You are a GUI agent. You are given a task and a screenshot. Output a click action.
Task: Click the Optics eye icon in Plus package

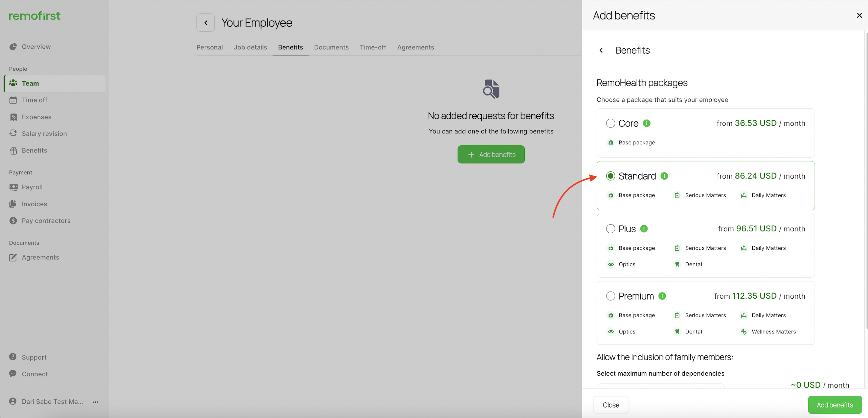[611, 264]
